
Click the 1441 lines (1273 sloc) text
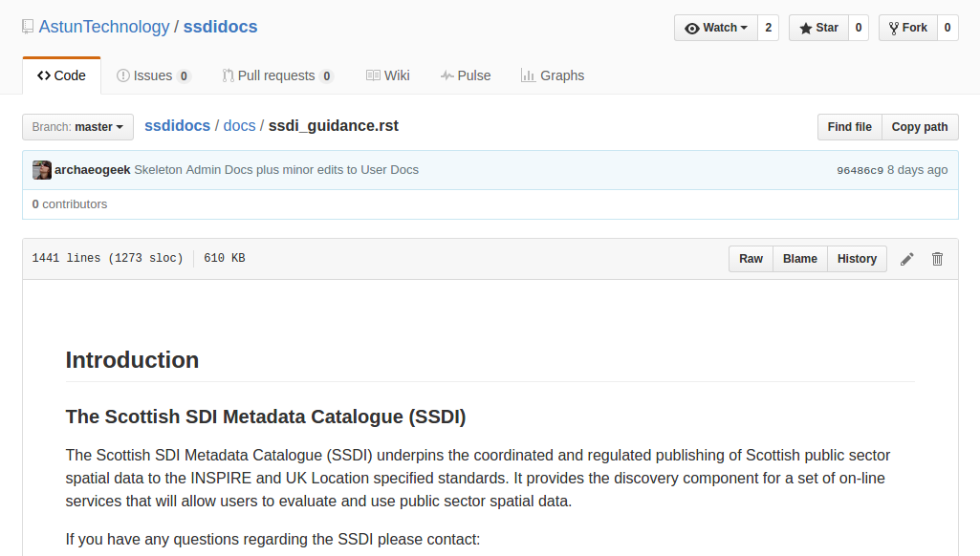point(107,258)
